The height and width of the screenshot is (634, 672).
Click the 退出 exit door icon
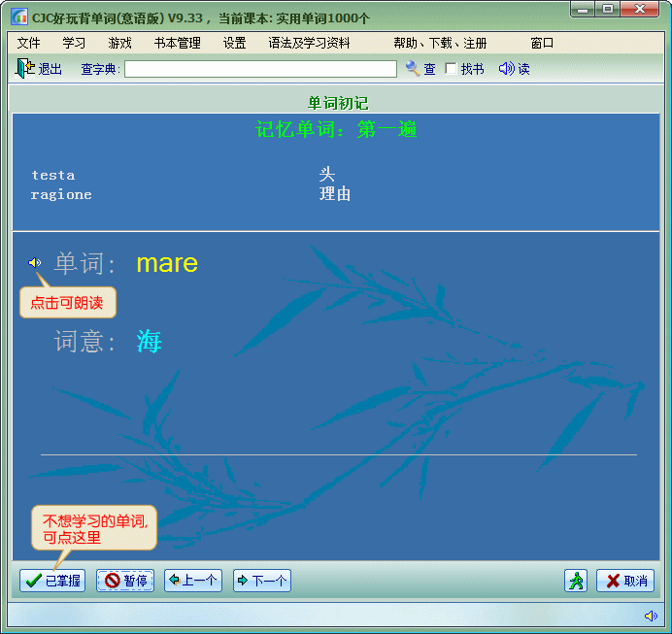tap(25, 68)
